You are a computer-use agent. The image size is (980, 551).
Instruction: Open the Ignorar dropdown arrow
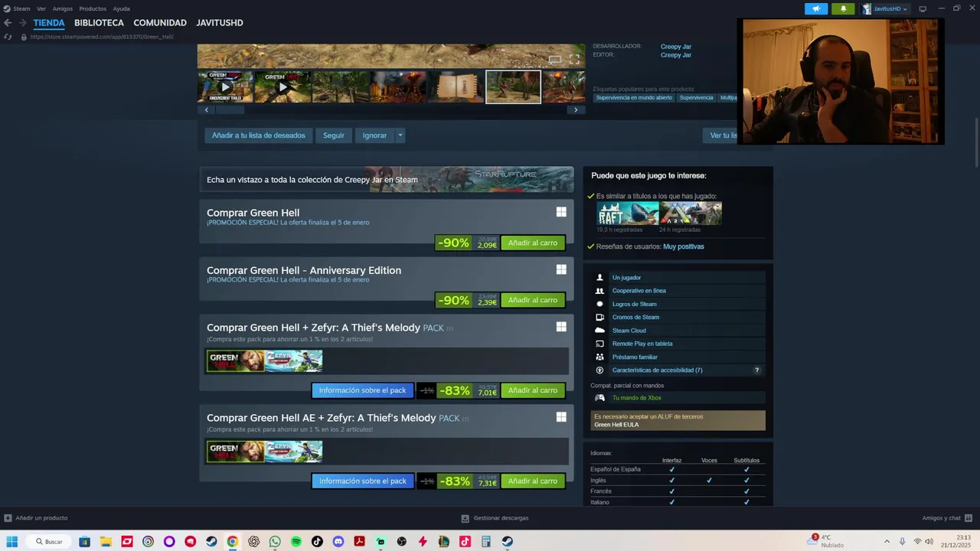point(400,135)
